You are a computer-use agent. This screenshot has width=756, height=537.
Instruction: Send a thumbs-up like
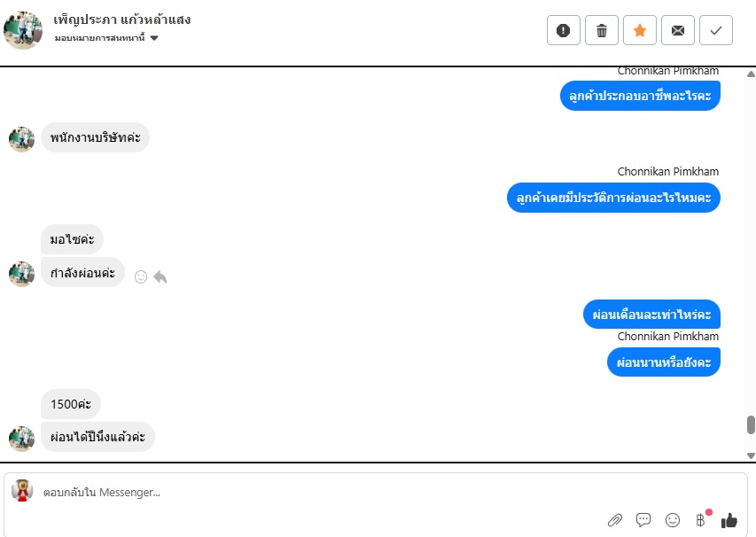pos(729,520)
